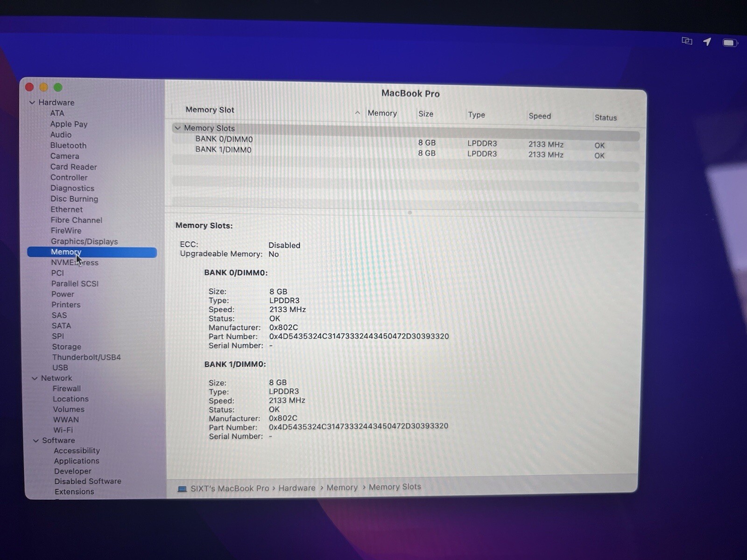The width and height of the screenshot is (747, 560).
Task: Select the highlighted Memory sidebar item
Action: 92,252
